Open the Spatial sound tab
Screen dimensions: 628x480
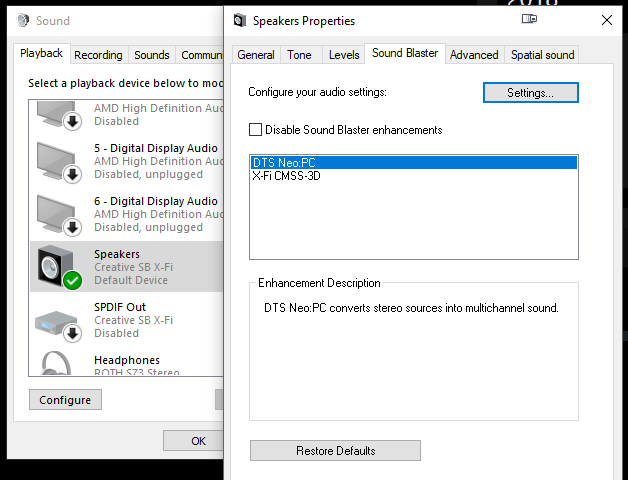coord(542,55)
